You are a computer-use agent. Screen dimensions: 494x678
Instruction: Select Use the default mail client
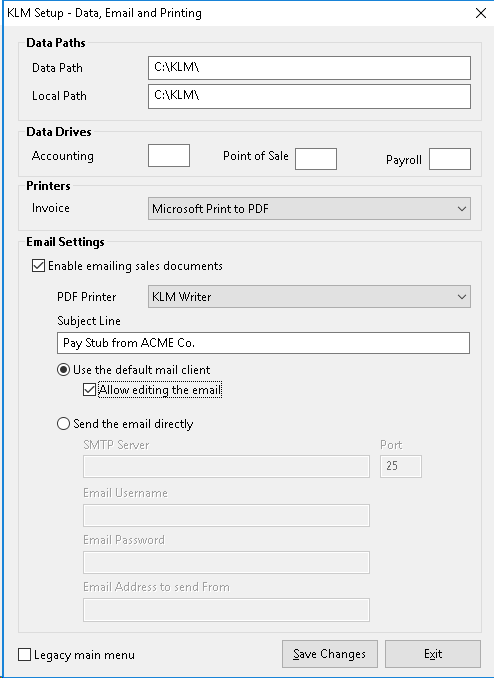[x=64, y=370]
